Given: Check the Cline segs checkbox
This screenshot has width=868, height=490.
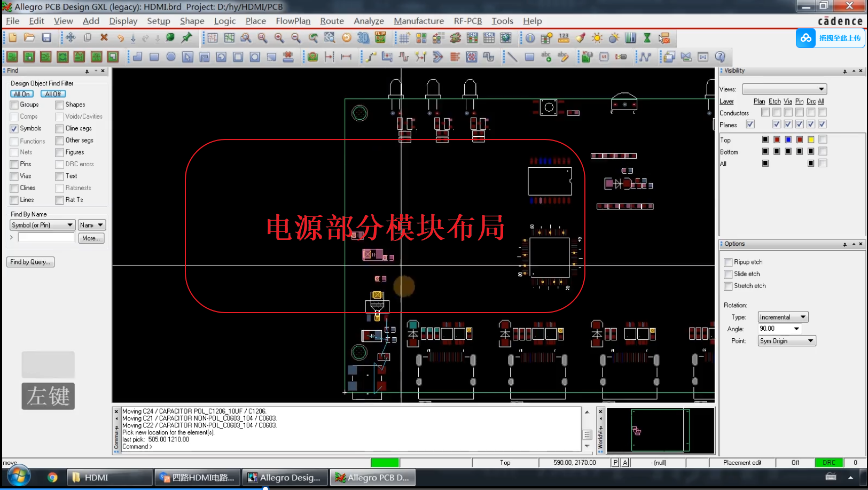Looking at the screenshot, I should pyautogui.click(x=60, y=129).
